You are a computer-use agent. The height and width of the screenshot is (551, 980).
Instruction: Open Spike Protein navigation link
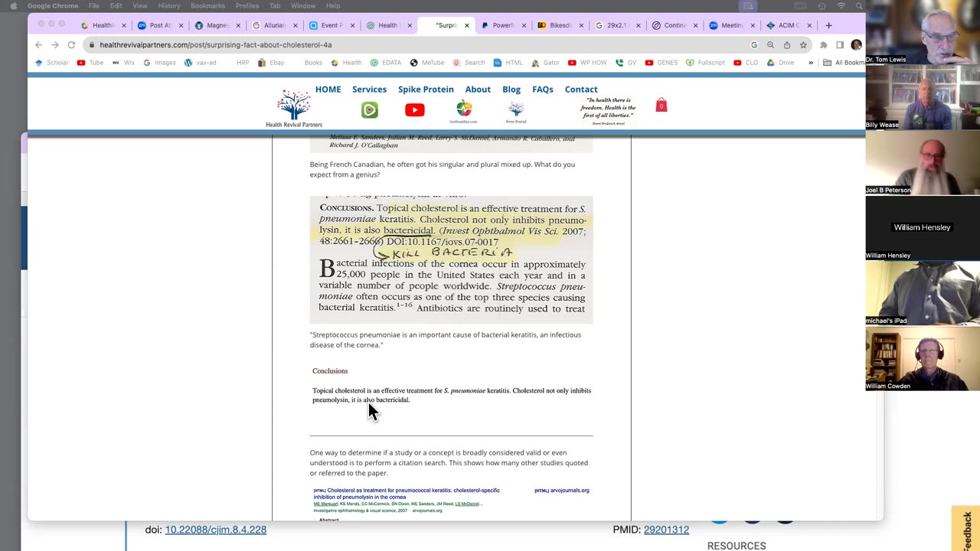click(426, 90)
